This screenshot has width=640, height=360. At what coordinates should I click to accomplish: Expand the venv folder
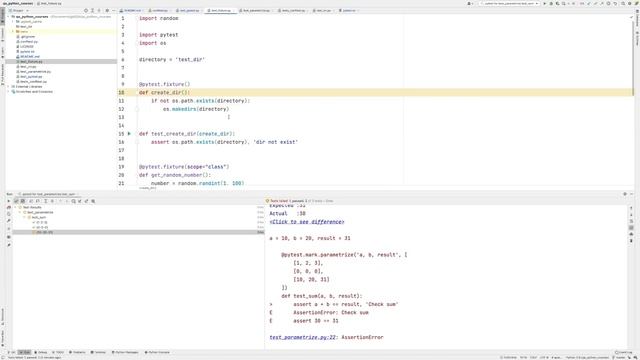pyautogui.click(x=13, y=31)
